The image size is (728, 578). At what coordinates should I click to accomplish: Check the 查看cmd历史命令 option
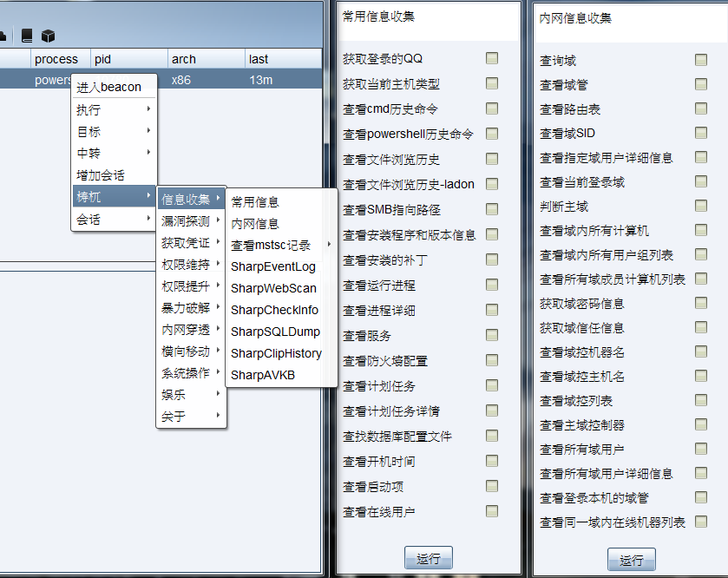tap(492, 108)
